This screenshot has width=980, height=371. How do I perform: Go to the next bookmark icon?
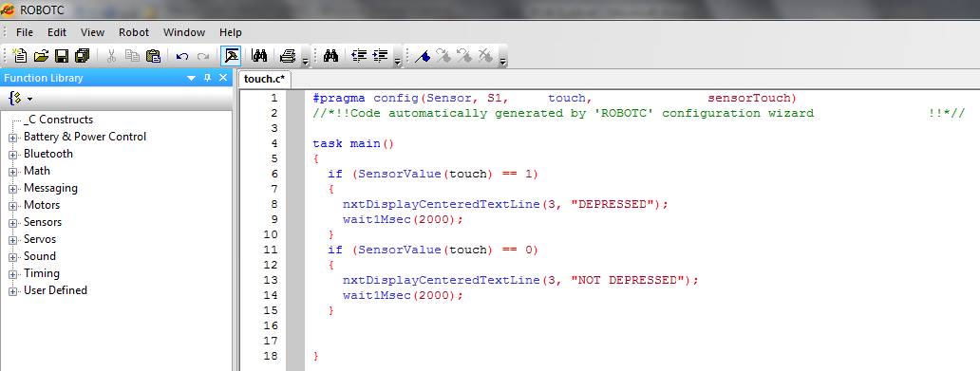[443, 56]
